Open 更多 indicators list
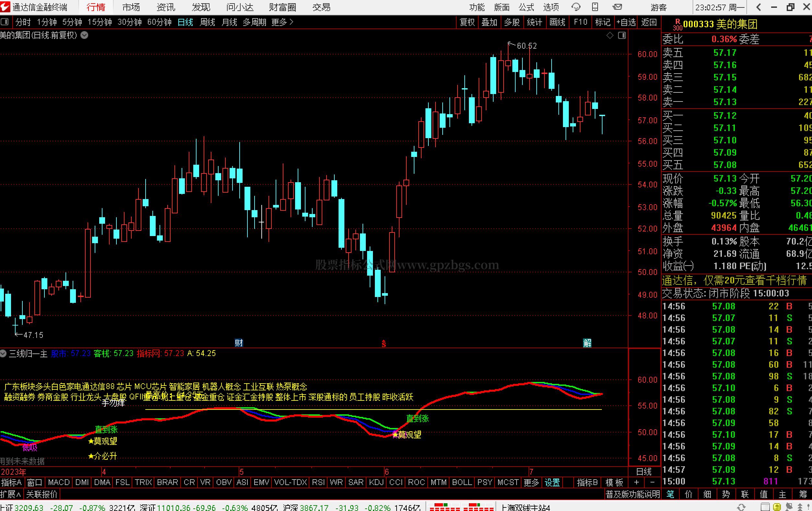812x511 pixels. [531, 482]
